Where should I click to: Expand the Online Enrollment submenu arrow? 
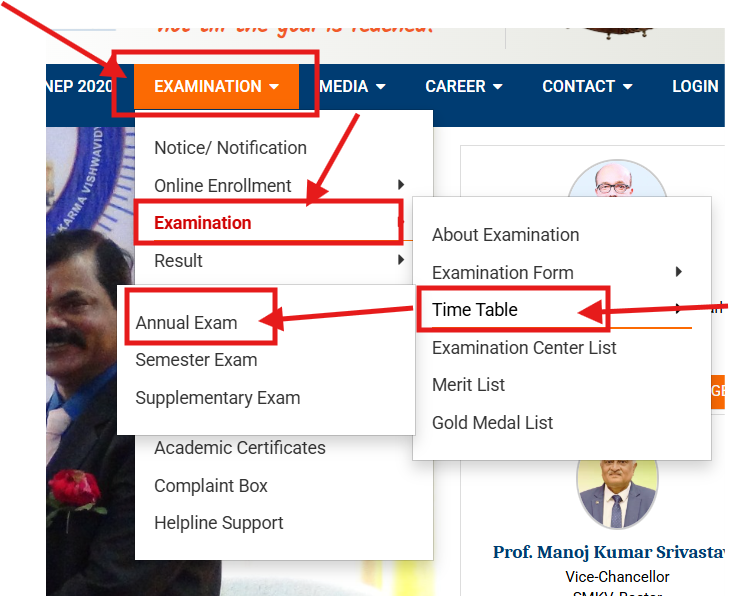(x=401, y=185)
